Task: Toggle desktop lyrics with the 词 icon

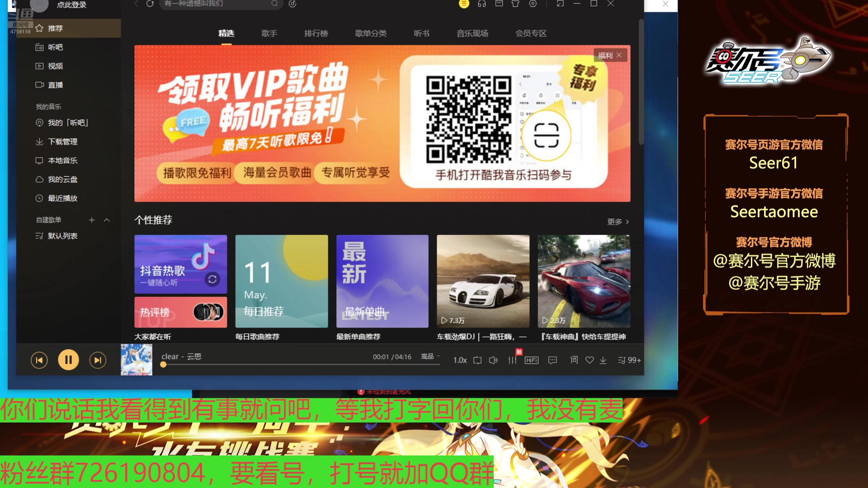Action: pos(574,360)
